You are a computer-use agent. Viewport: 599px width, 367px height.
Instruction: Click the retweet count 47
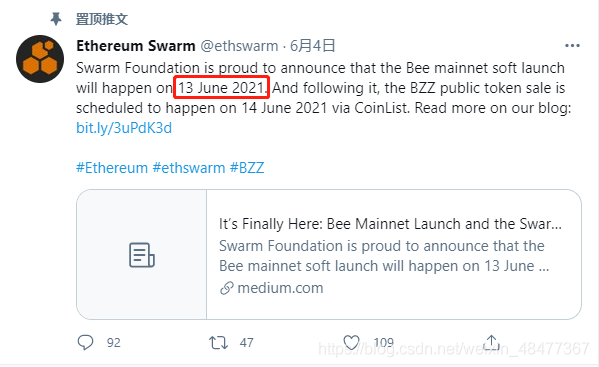[246, 343]
